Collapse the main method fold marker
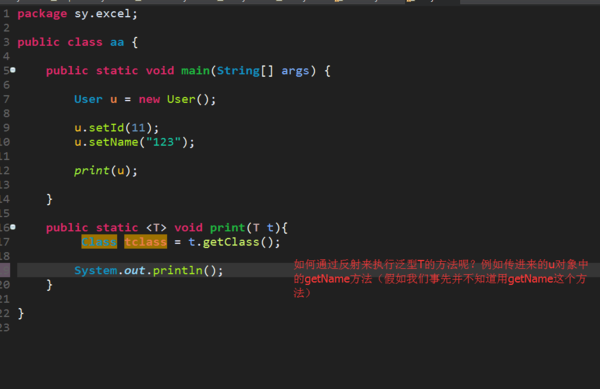This screenshot has height=389, width=600. (x=13, y=70)
